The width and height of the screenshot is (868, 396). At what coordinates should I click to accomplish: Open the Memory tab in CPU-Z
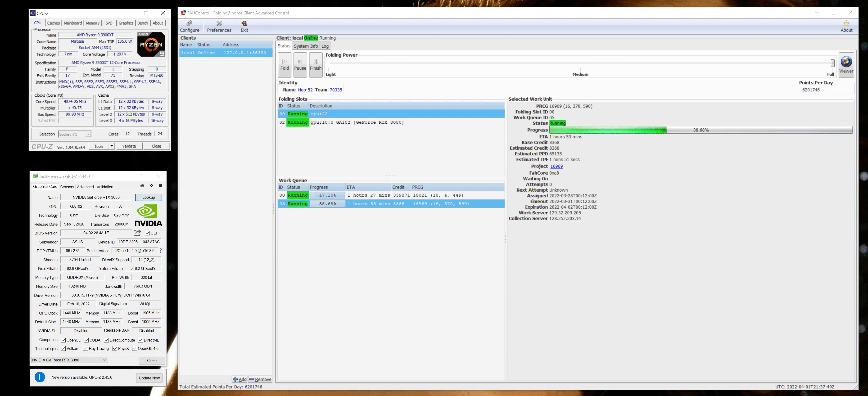[93, 23]
